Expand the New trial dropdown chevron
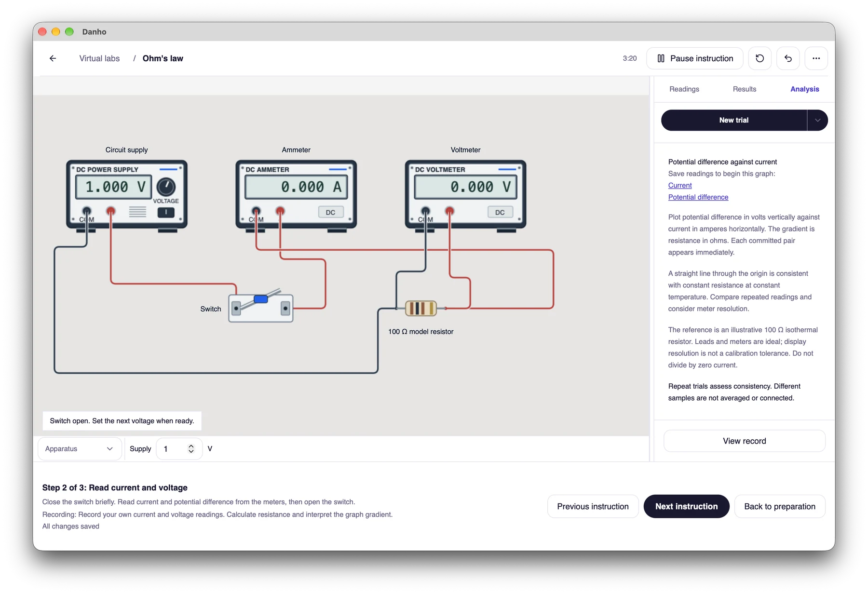The height and width of the screenshot is (594, 868). click(817, 120)
